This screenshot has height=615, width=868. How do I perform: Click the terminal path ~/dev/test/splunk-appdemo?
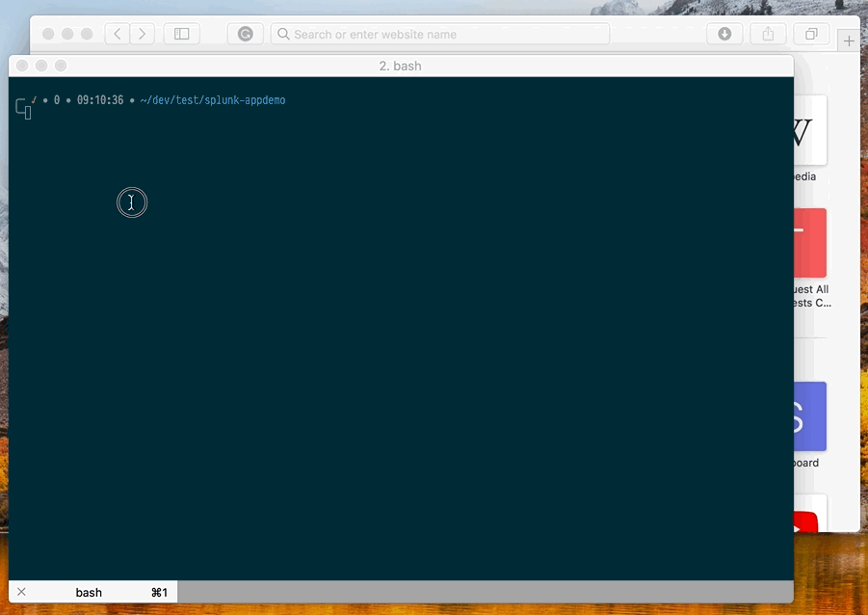(x=213, y=100)
